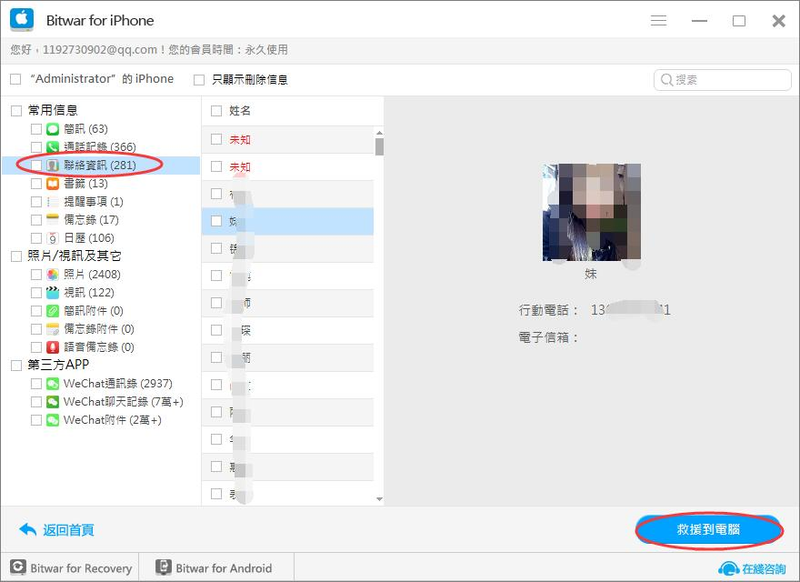Open the Bitwar for Android link

(223, 568)
